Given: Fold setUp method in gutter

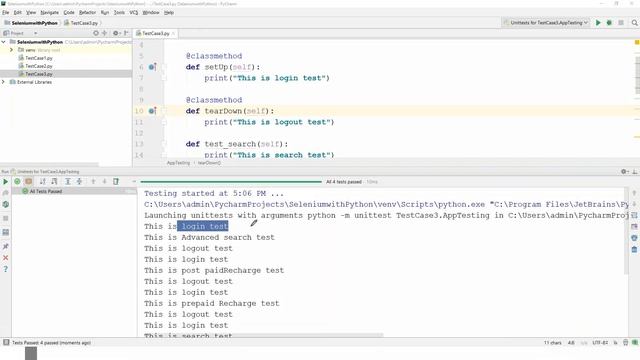Looking at the screenshot, I should point(164,67).
